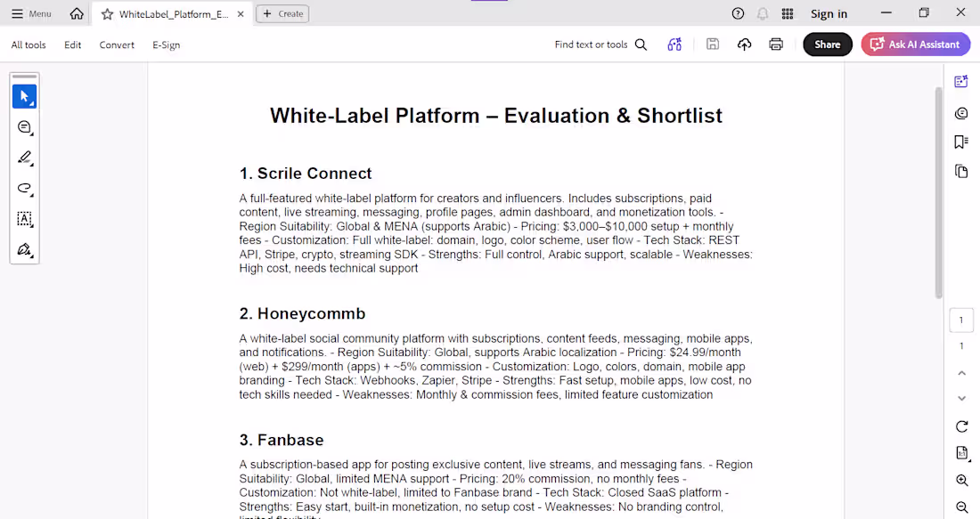
Task: Open the Help question mark icon
Action: (739, 13)
